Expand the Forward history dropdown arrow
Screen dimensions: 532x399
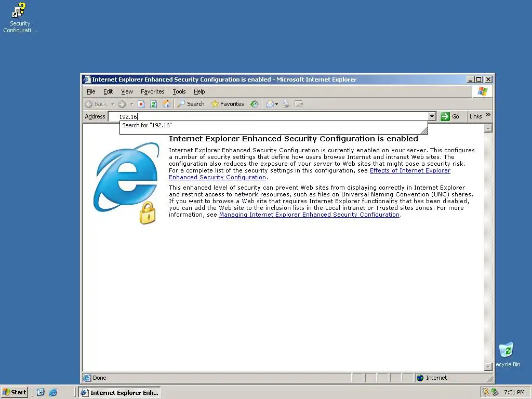pos(131,104)
